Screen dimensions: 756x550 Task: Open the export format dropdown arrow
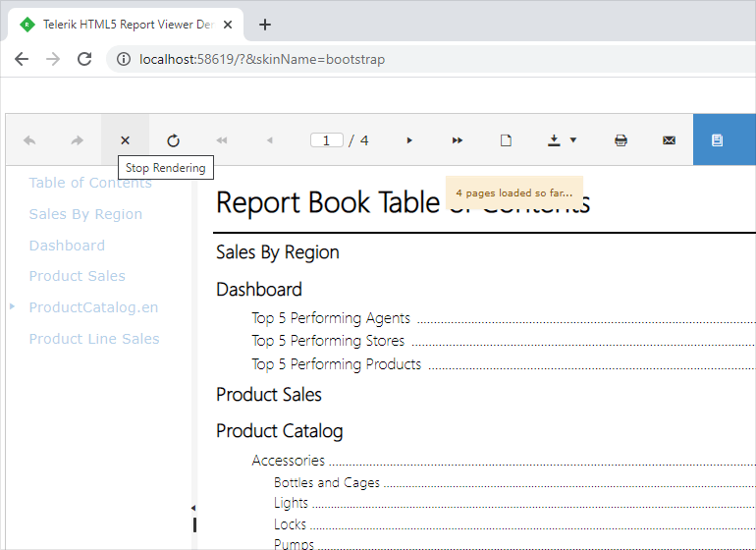coord(573,139)
